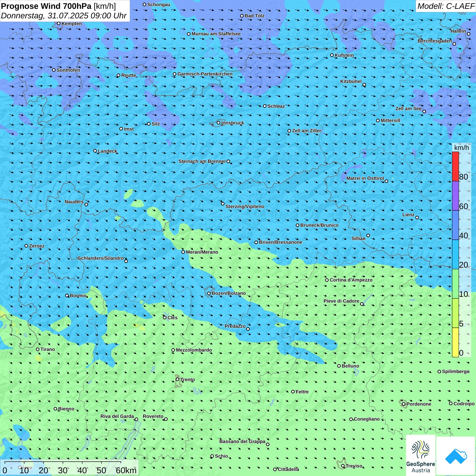Viewport: 476px width, 476px height.
Task: Click the Brixen/Bressanone city label
Action: 280,242
